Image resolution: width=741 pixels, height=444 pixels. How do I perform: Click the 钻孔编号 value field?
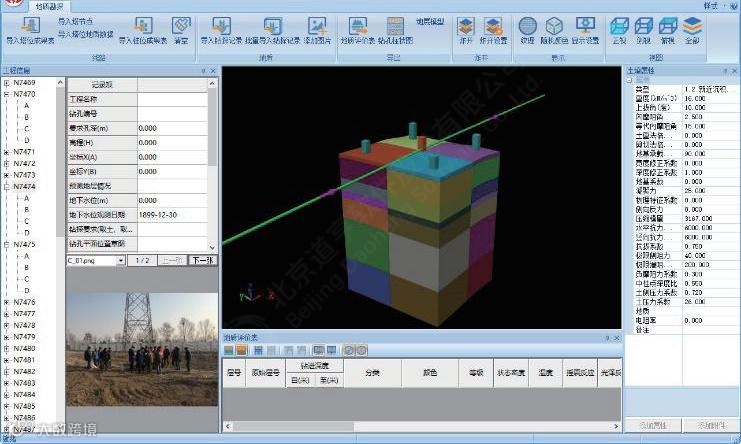(x=172, y=114)
